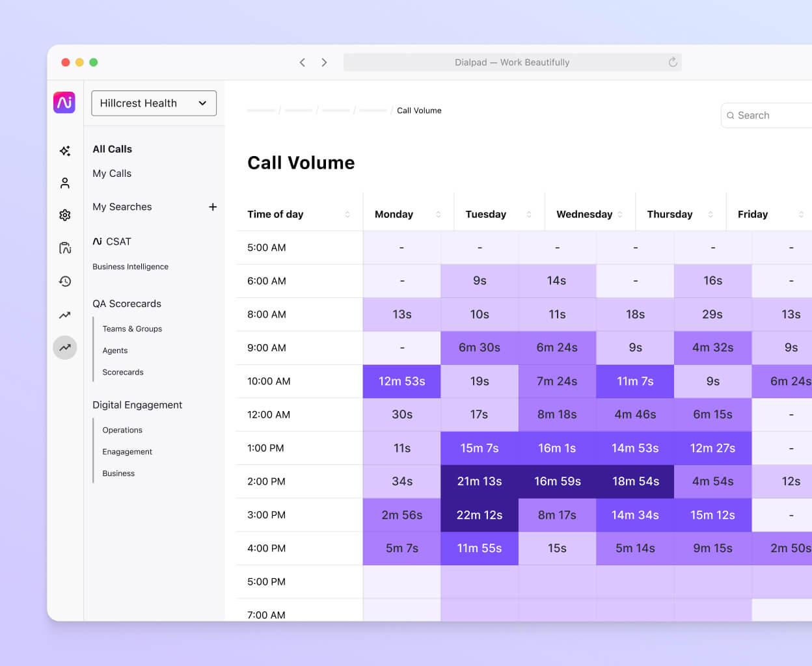
Task: Open the Dialpad Ai logo home screen
Action: (x=64, y=102)
